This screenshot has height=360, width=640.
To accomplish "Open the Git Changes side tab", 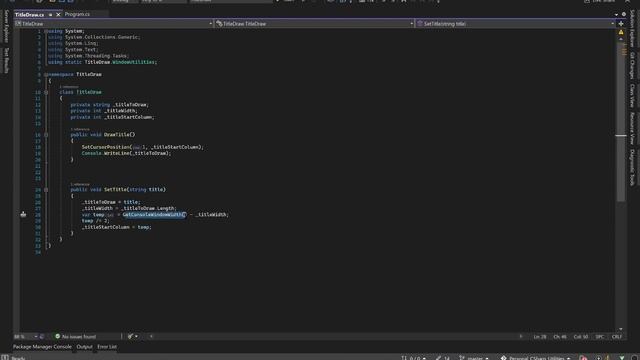I will click(x=632, y=65).
